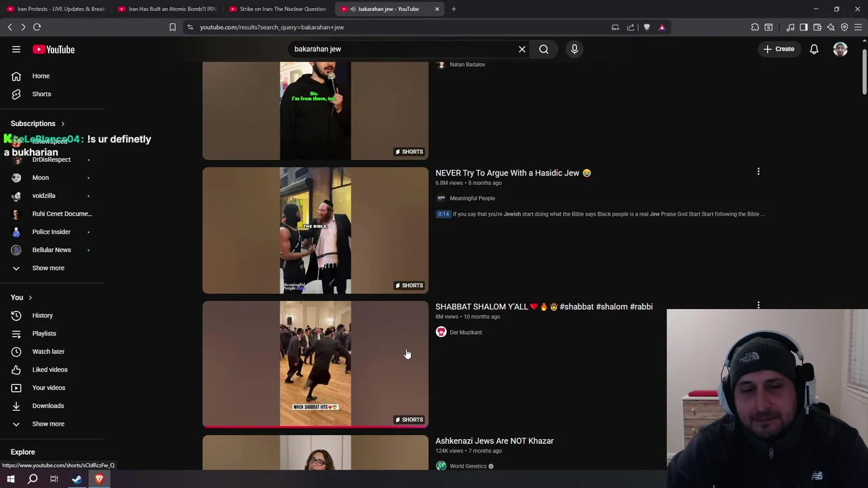Open a new browser tab

tap(454, 9)
